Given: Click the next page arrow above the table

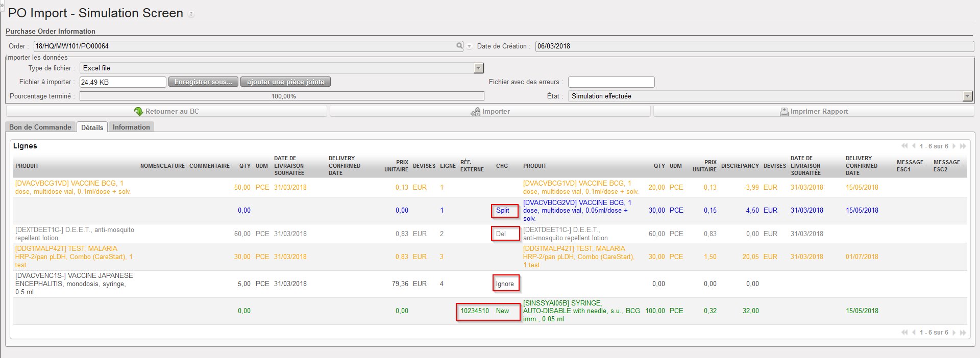Looking at the screenshot, I should click(954, 146).
